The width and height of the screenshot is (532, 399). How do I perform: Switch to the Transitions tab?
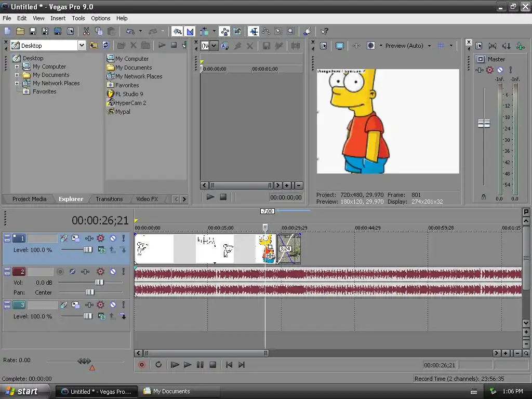tap(109, 199)
